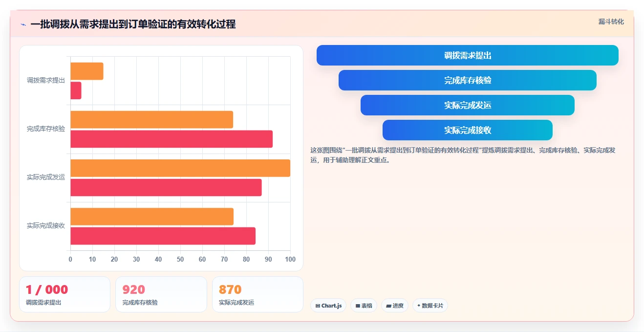Click the 数据卡片 tag chip
The image size is (644, 332).
click(430, 306)
